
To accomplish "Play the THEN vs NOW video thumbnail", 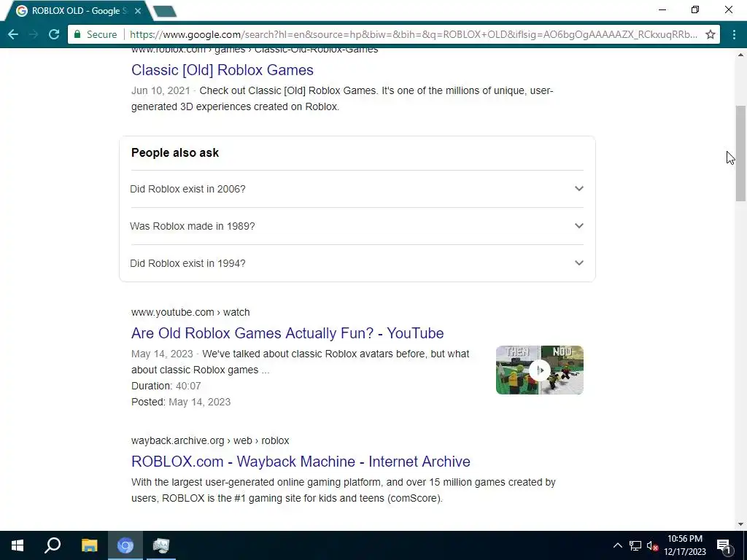I will tap(539, 370).
